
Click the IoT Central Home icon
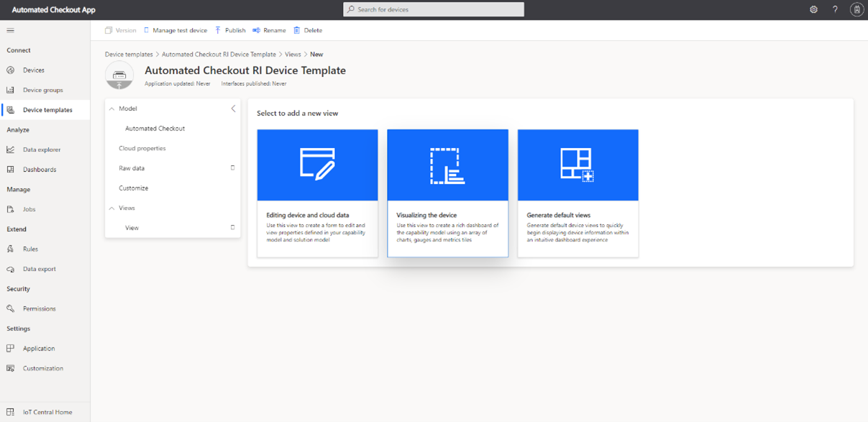click(10, 412)
